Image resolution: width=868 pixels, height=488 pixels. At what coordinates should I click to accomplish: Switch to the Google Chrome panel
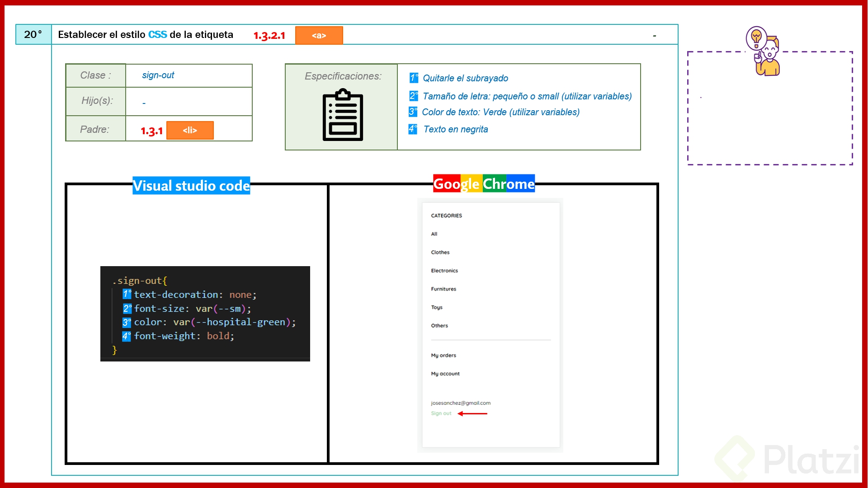pos(483,183)
